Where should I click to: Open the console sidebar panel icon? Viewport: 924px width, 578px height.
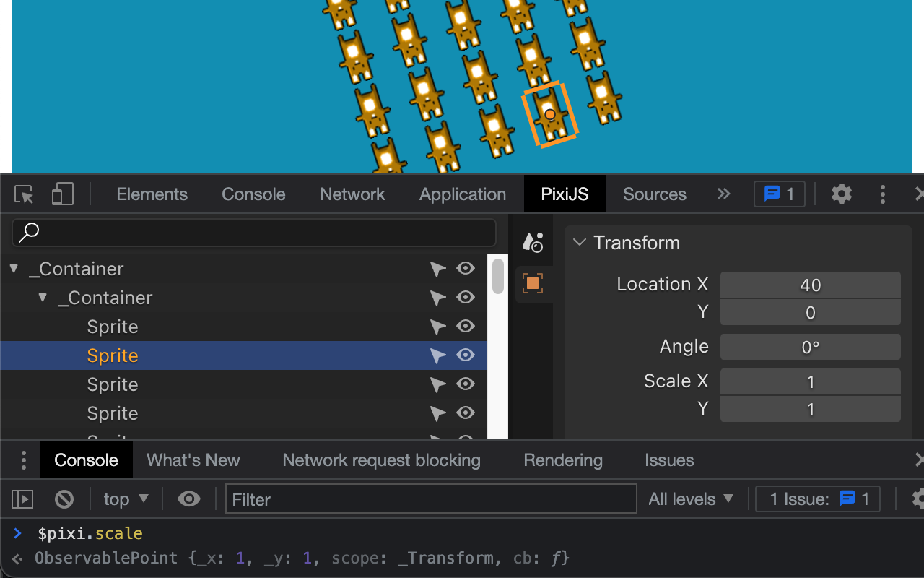22,499
